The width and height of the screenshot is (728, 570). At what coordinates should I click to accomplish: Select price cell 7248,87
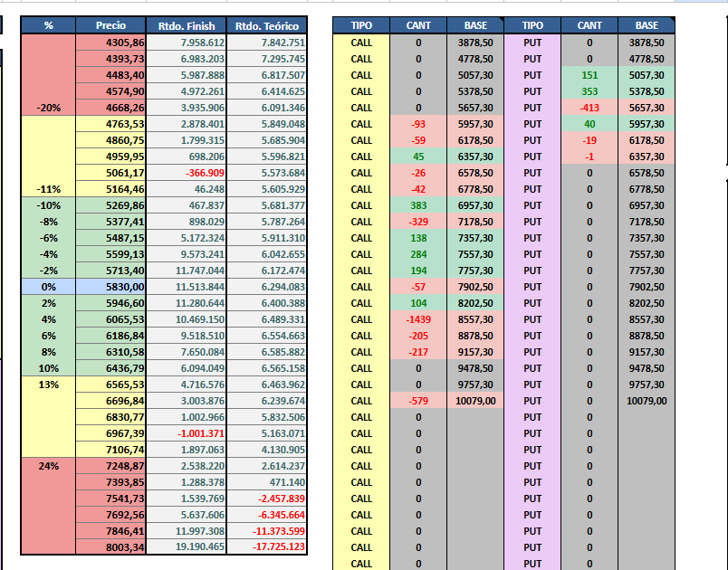(110, 466)
